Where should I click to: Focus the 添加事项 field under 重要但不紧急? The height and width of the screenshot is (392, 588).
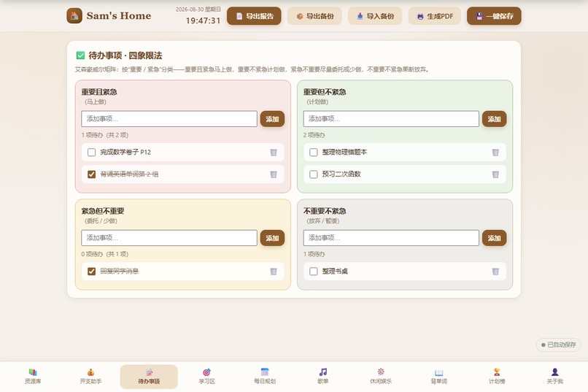(391, 119)
